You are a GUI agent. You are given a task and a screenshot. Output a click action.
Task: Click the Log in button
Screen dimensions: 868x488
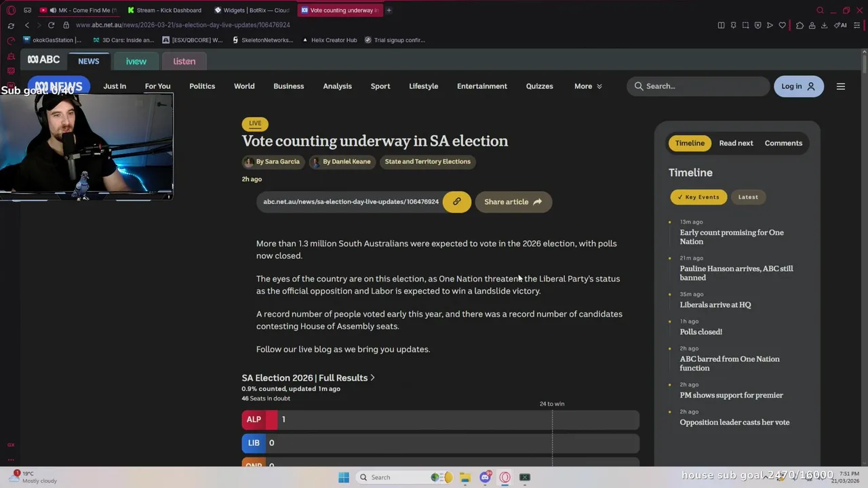[x=798, y=86]
